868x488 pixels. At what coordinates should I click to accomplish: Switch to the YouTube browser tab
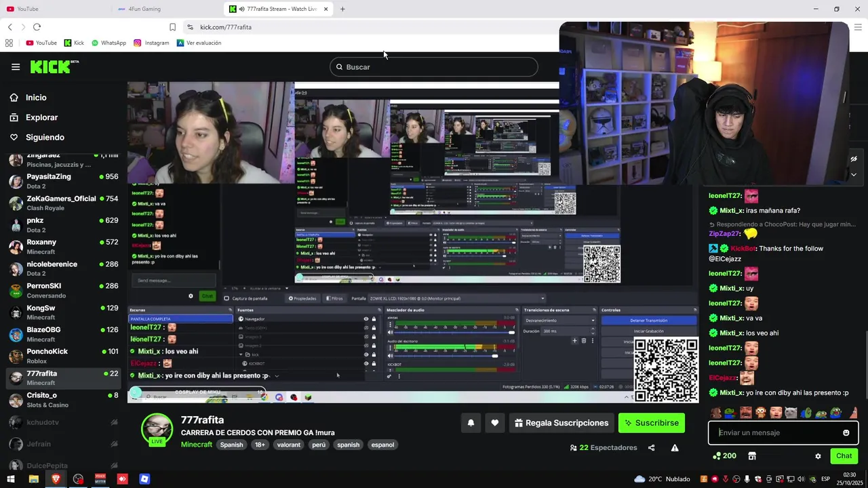pyautogui.click(x=56, y=9)
